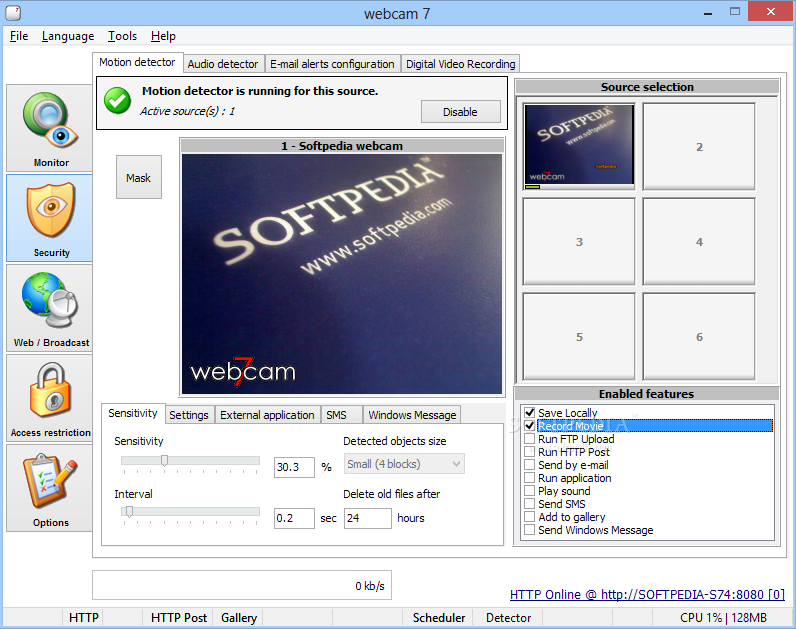Open the Options clipboard icon
This screenshot has width=796, height=629.
pyautogui.click(x=50, y=488)
